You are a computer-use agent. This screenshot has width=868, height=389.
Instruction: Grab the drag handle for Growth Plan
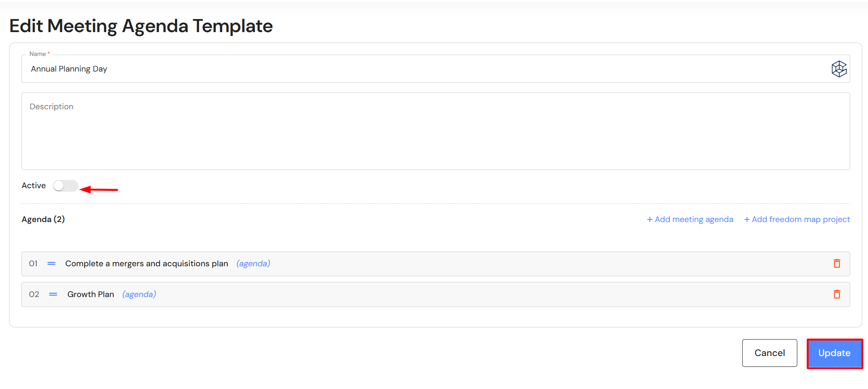point(53,294)
